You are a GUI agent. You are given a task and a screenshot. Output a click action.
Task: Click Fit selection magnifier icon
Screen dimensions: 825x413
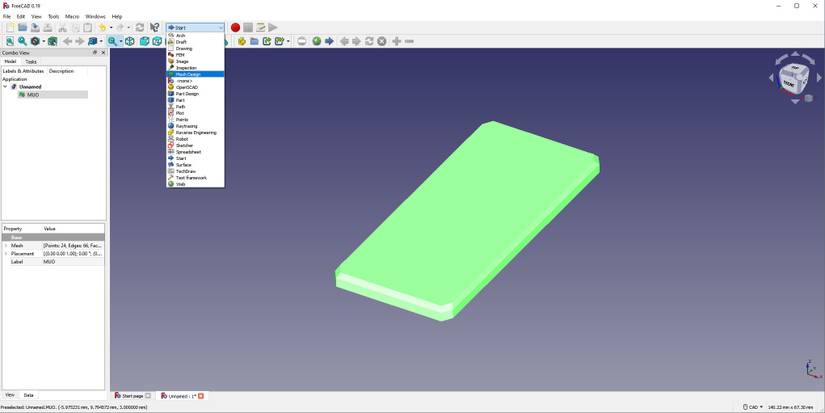[22, 41]
